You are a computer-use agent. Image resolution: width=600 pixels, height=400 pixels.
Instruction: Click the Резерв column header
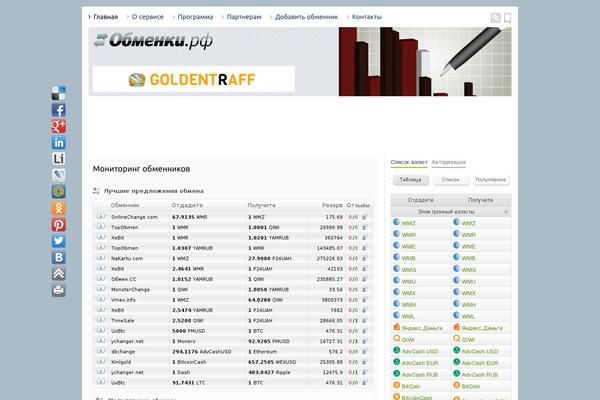tap(332, 205)
